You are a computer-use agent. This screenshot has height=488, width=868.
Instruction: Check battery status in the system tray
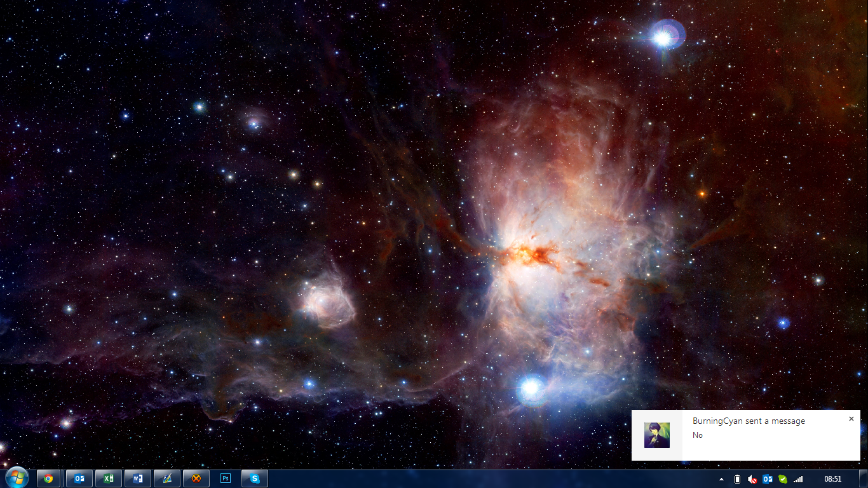coord(737,479)
